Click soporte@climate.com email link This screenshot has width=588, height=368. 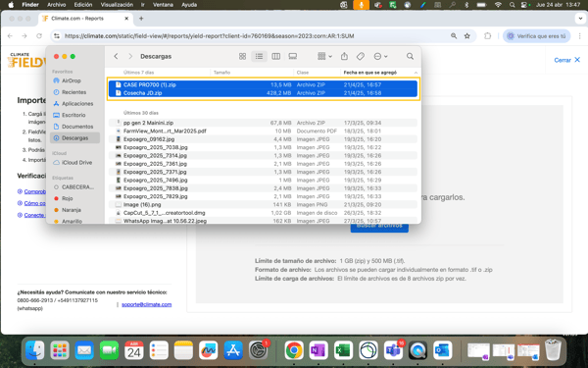coord(147,304)
